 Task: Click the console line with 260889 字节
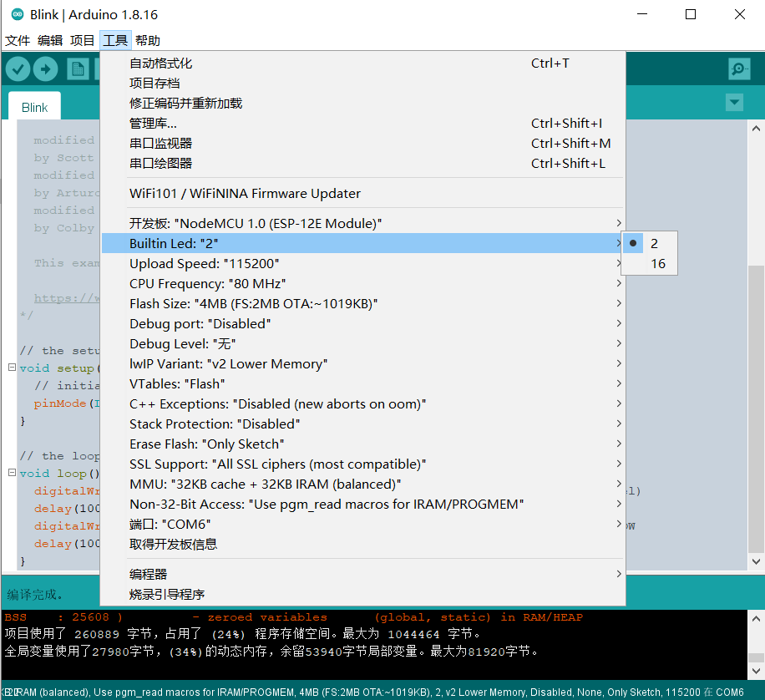pyautogui.click(x=242, y=634)
